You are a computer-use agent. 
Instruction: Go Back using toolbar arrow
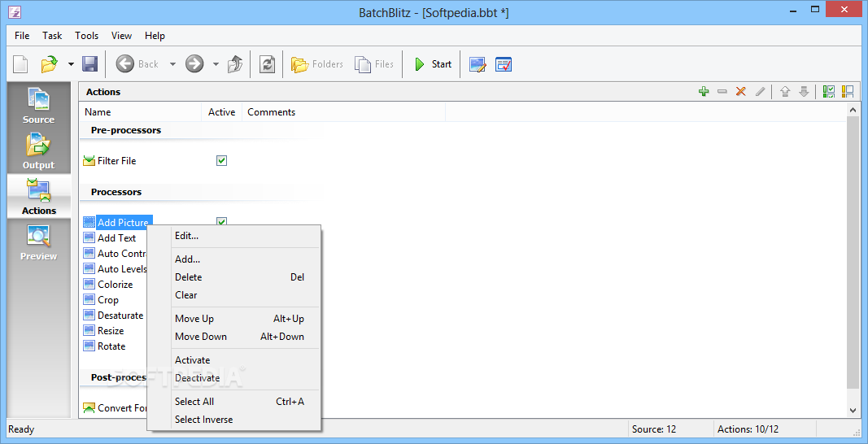[x=137, y=64]
